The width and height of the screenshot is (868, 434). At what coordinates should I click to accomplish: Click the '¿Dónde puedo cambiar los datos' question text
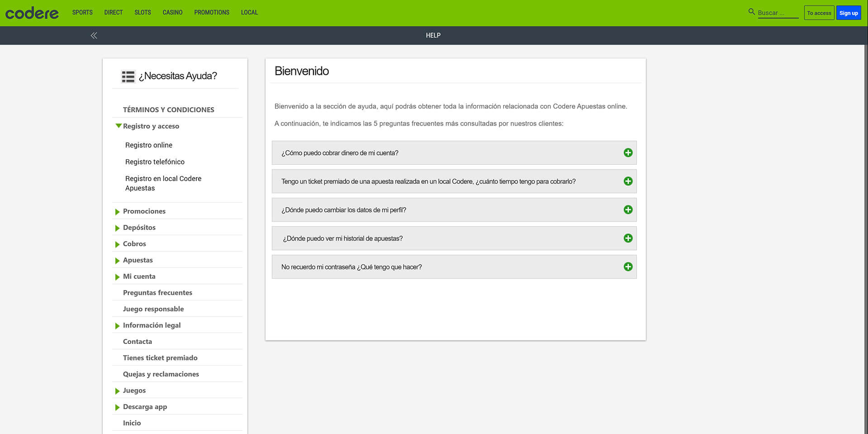(344, 210)
